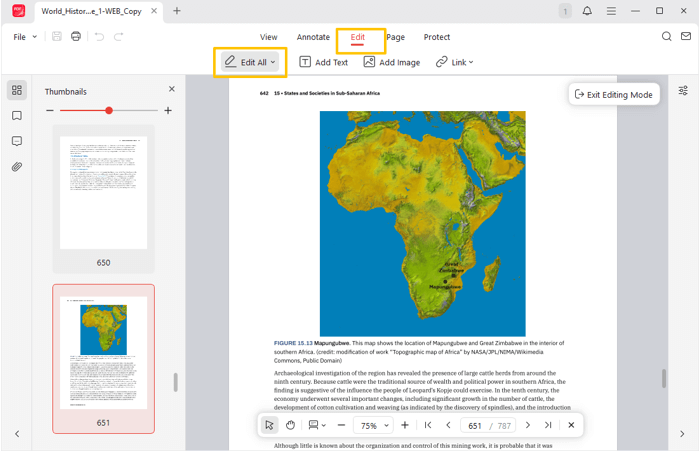Decrease thumbnail size with minus

tap(50, 110)
